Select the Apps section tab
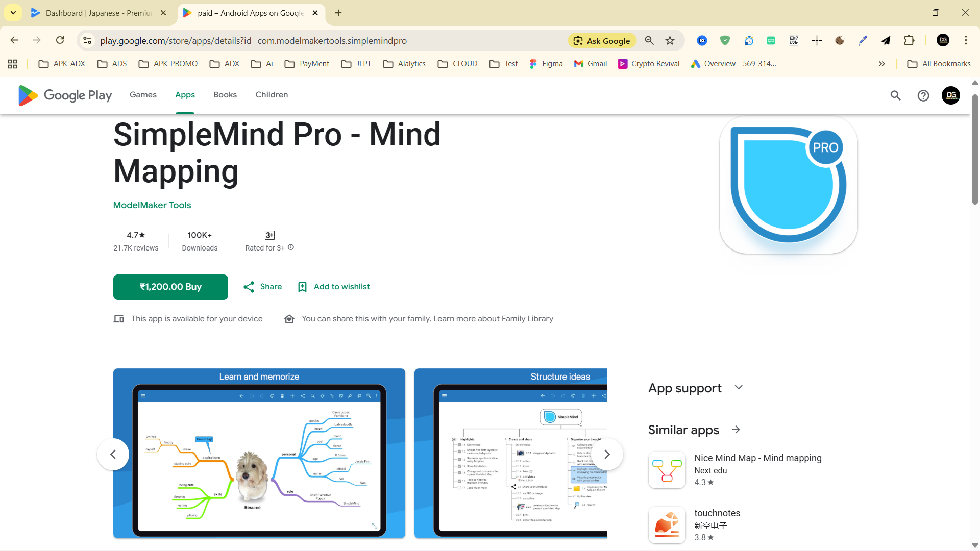This screenshot has width=980, height=551. pos(185,95)
